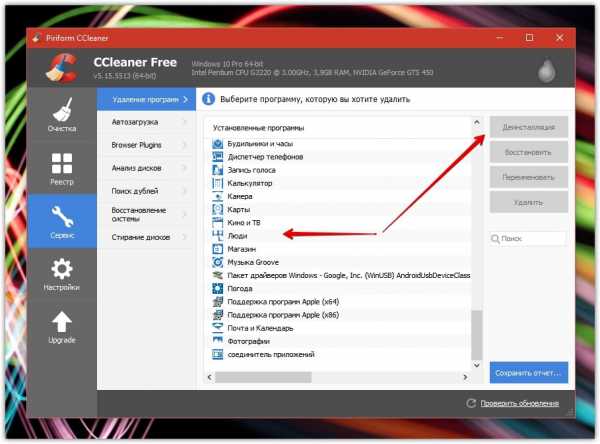Image resolution: width=600 pixels, height=444 pixels.
Task: Click Сохранить отчет button
Action: coord(528,373)
